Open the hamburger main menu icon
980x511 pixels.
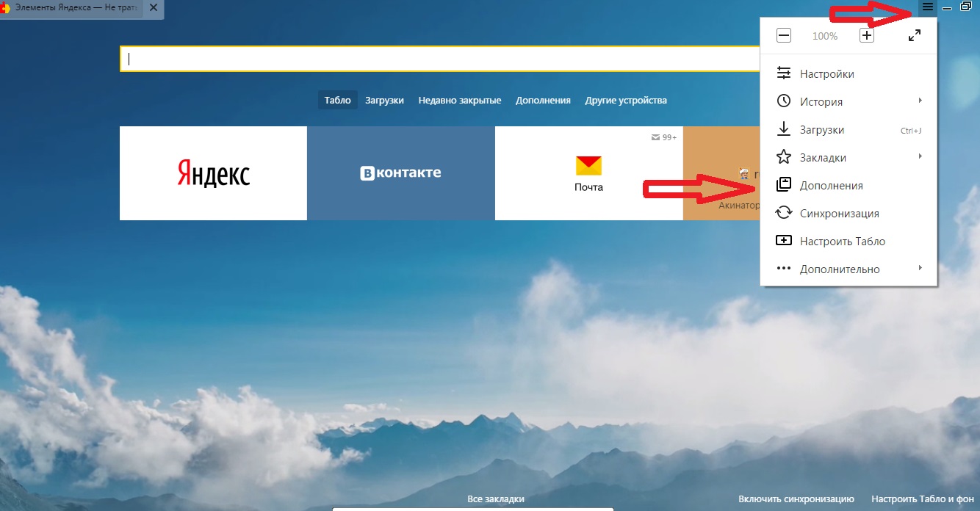(927, 7)
